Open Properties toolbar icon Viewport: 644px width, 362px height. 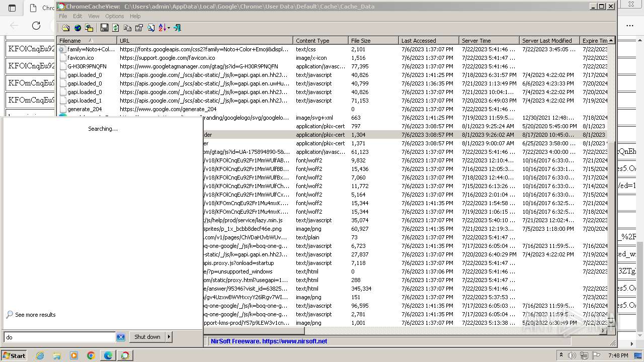139,28
